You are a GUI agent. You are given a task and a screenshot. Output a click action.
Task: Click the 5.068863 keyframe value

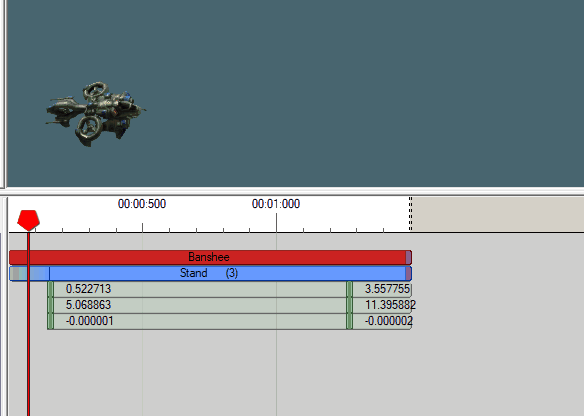88,305
